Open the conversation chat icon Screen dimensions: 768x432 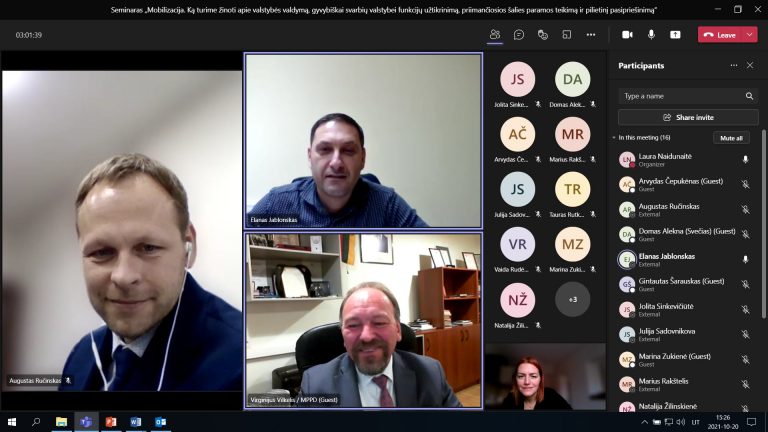point(519,35)
